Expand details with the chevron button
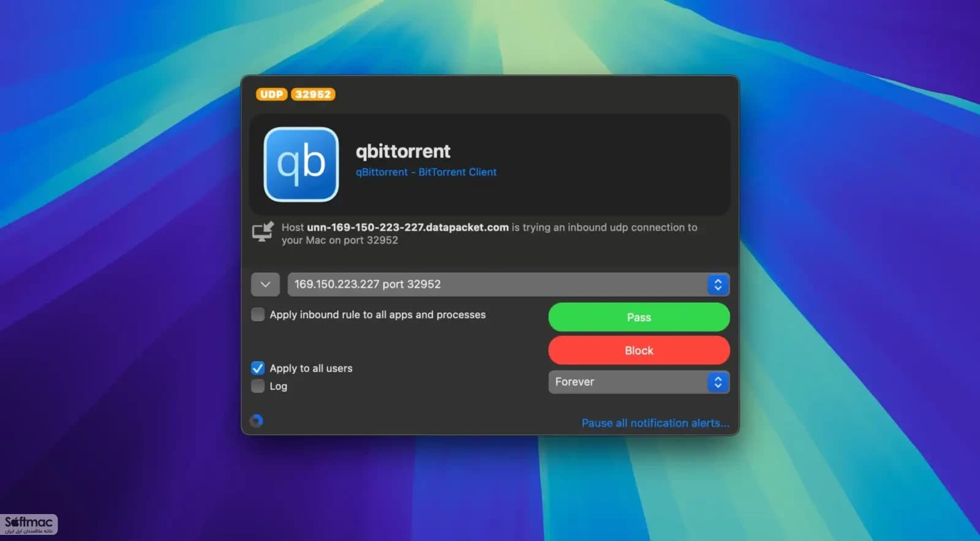Image resolution: width=980 pixels, height=541 pixels. coord(265,285)
